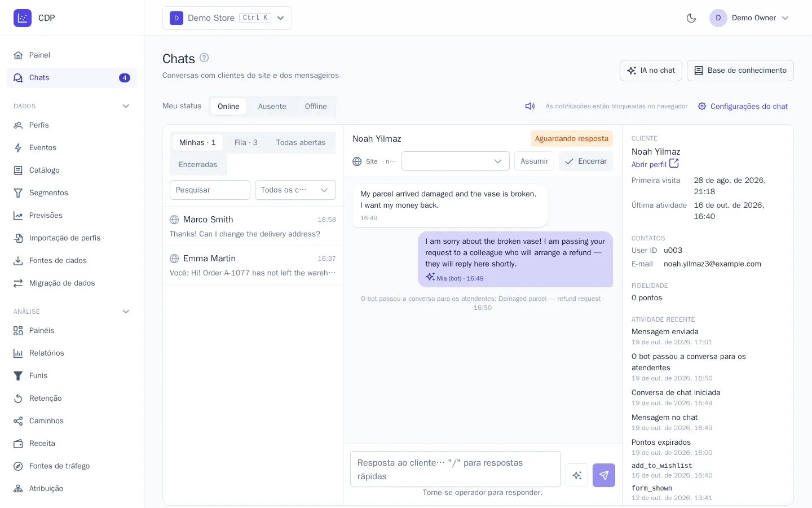Screen dimensions: 812x508
Task: Open Atribuição in the sidebar
Action: pos(72,489)
